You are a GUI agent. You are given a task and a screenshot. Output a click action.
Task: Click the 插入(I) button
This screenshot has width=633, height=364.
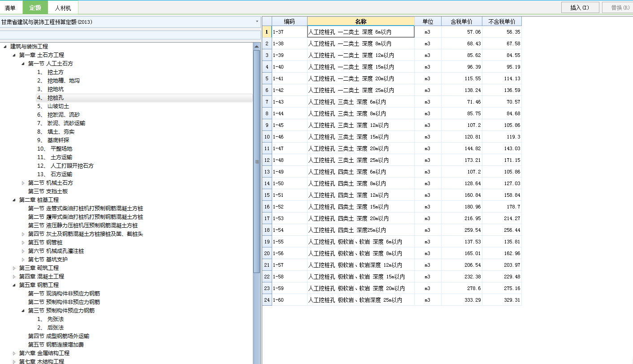(x=581, y=8)
